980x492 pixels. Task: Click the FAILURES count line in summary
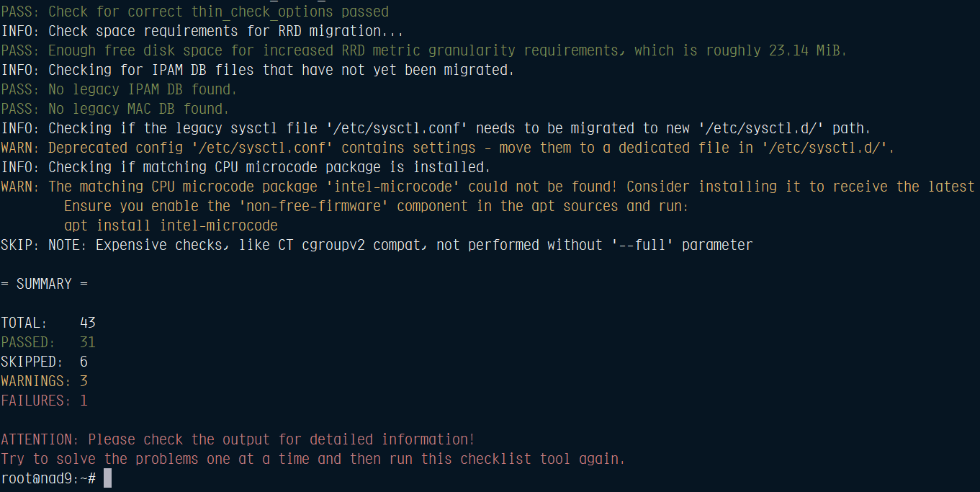pos(44,401)
